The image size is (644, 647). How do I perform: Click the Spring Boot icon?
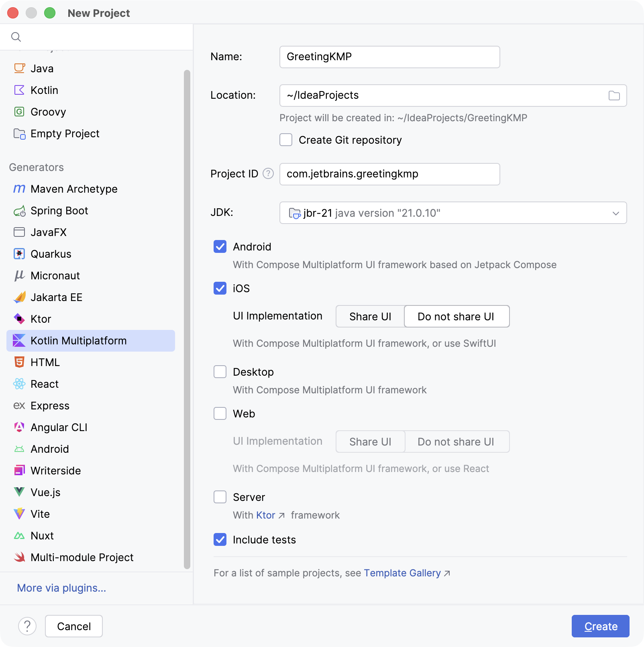pos(19,210)
